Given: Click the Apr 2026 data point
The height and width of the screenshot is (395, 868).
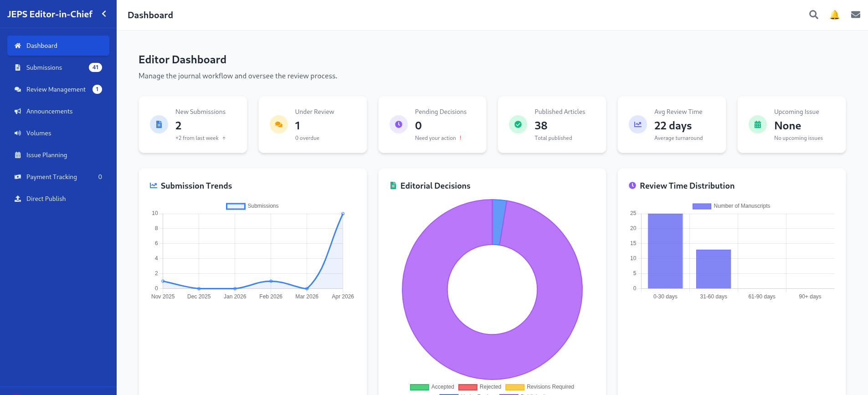Looking at the screenshot, I should point(343,214).
